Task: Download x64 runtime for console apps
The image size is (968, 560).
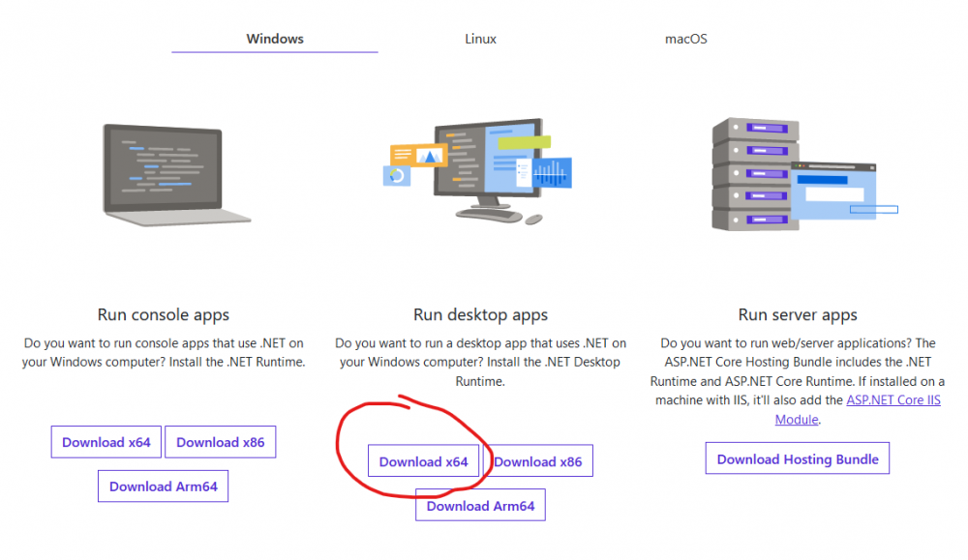Action: 106,442
